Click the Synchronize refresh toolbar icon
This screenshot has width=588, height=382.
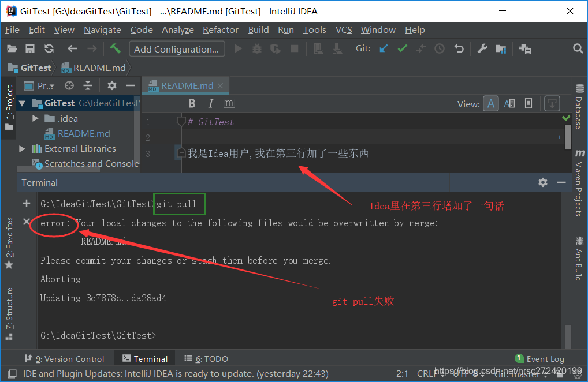point(49,49)
